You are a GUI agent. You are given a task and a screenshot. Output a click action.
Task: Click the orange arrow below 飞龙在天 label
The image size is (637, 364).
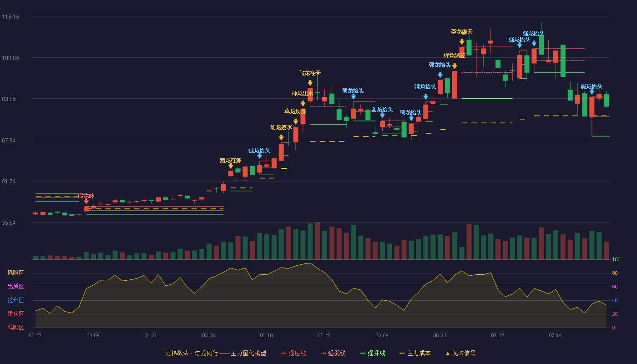pos(310,83)
